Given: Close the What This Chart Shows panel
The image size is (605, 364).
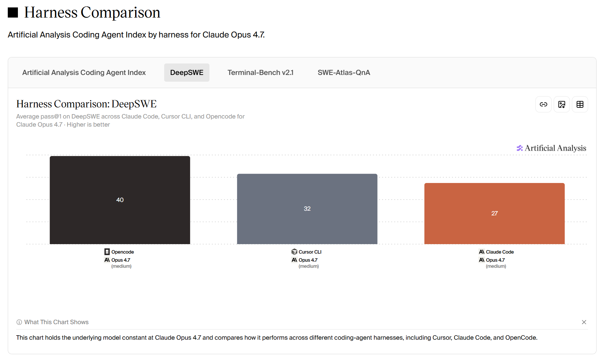Looking at the screenshot, I should pyautogui.click(x=584, y=322).
